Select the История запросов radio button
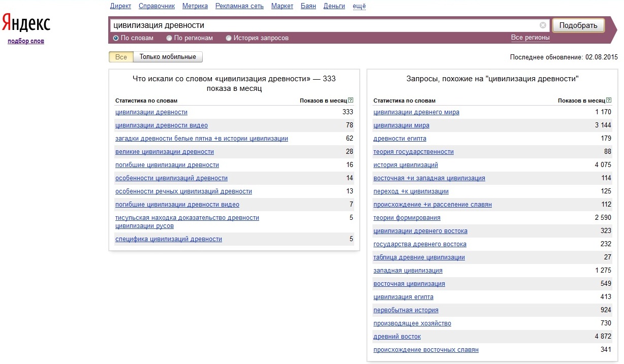The width and height of the screenshot is (624, 364). pyautogui.click(x=229, y=38)
